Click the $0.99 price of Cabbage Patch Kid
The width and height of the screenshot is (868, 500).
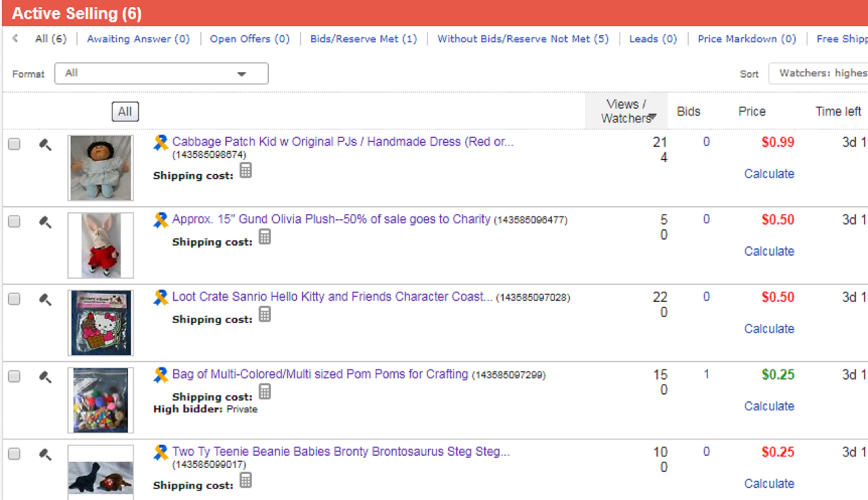(778, 142)
